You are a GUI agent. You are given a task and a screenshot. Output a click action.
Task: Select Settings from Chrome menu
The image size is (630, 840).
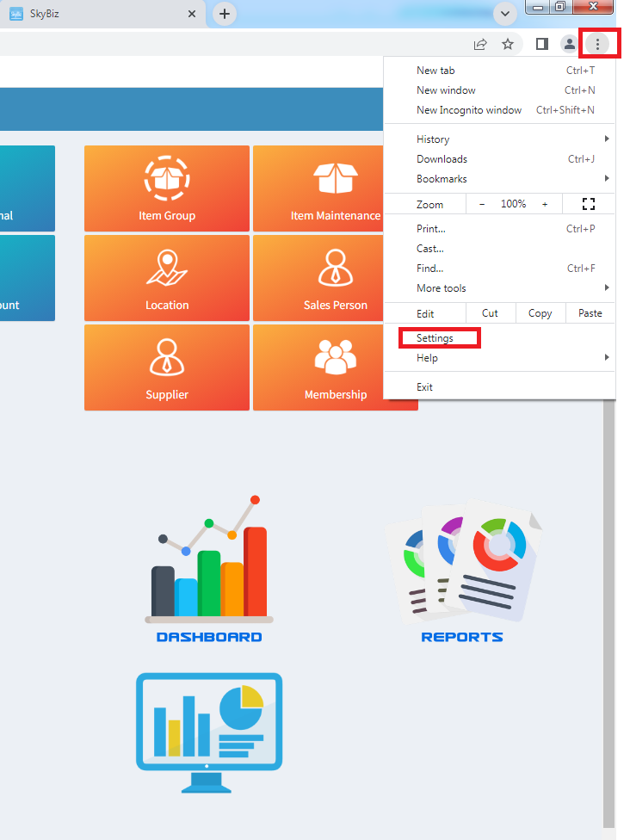click(435, 338)
